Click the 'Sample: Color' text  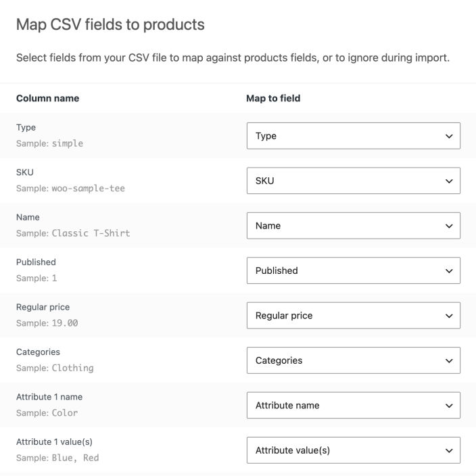pyautogui.click(x=47, y=413)
